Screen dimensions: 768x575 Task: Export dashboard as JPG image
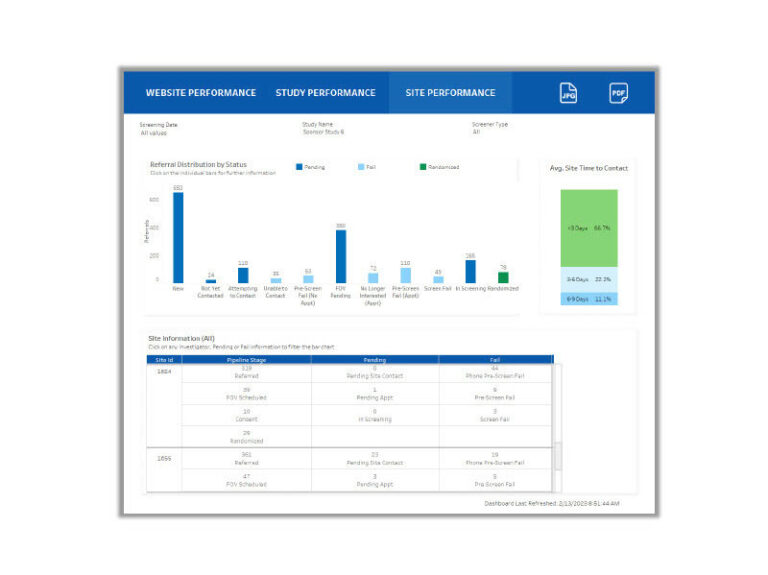click(568, 93)
